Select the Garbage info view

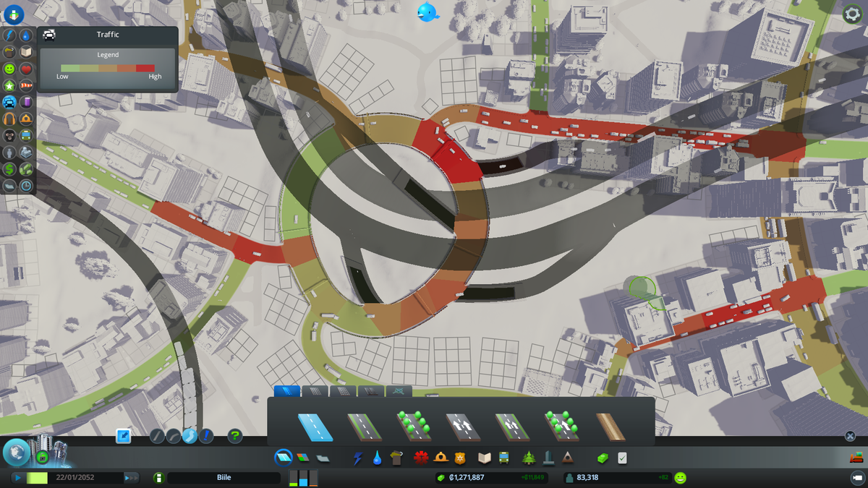pos(9,52)
